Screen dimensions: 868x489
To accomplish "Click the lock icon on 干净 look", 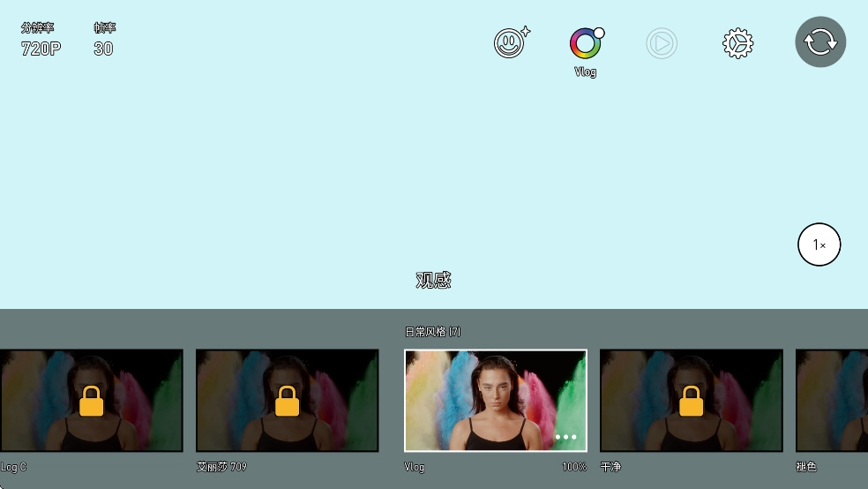I will tap(691, 401).
